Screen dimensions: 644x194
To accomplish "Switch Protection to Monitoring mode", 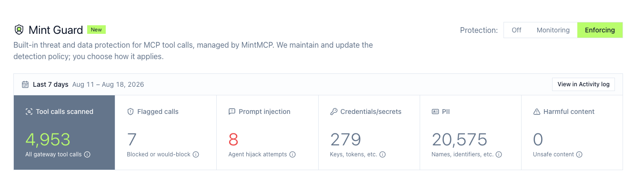I will click(x=553, y=30).
